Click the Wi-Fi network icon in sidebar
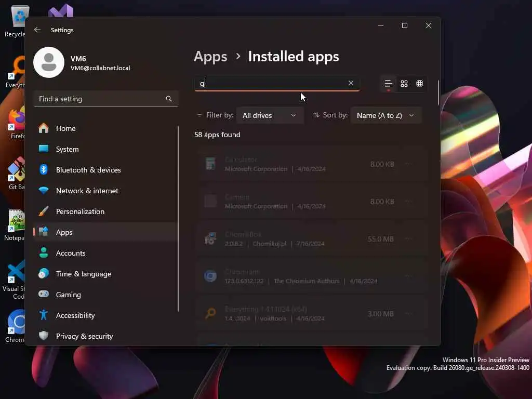Viewport: 532px width, 399px height. tap(44, 190)
